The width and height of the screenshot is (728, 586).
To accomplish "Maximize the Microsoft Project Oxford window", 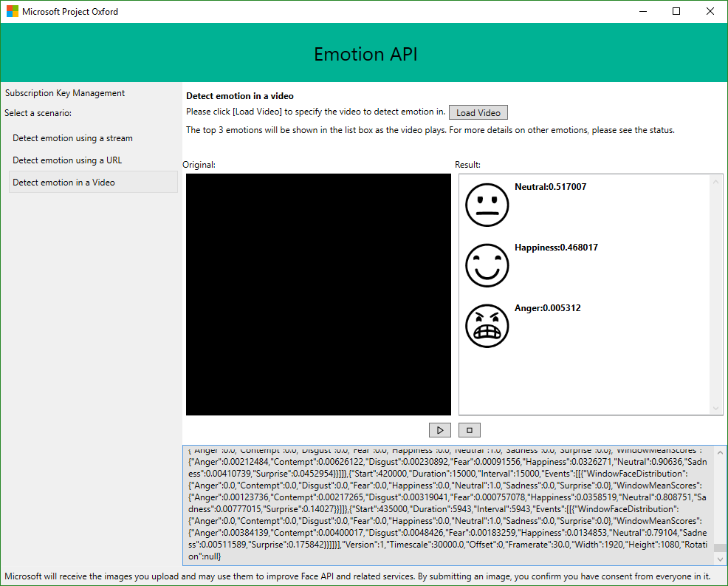I will coord(676,11).
